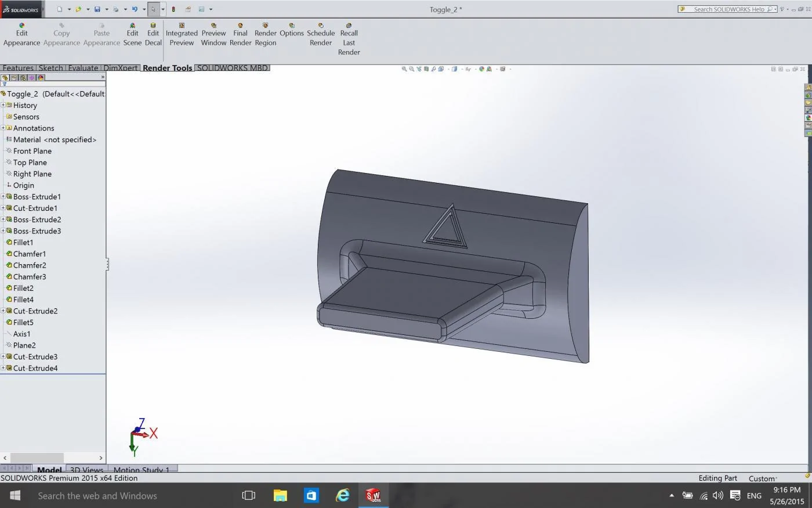This screenshot has height=508, width=812.
Task: Select the Chamfer2 feature
Action: 30,265
